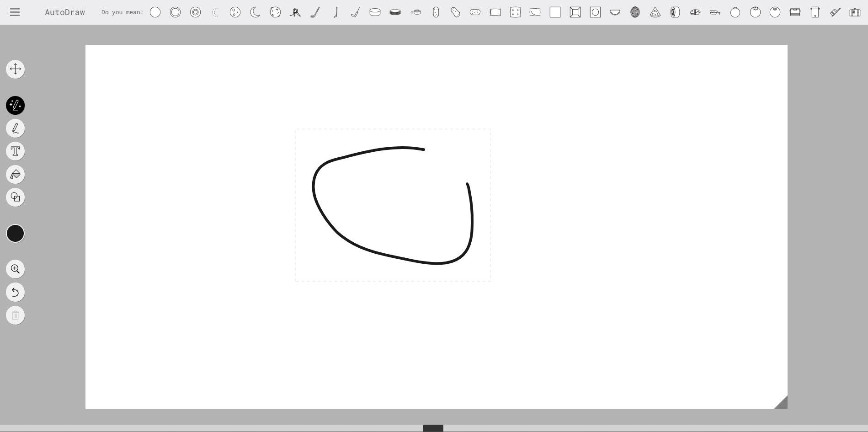Select the suitcase suggestion
Image resolution: width=868 pixels, height=432 pixels.
coord(855,12)
